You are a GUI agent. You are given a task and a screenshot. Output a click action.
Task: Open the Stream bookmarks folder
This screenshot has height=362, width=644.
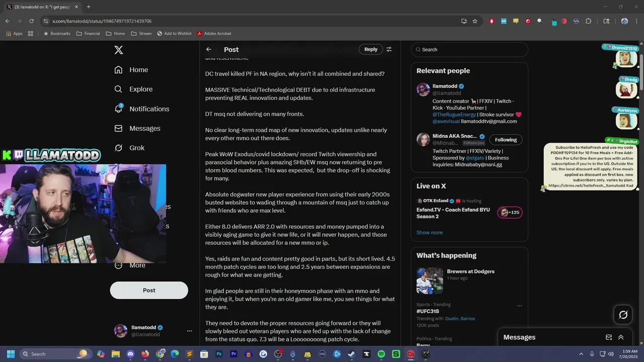point(141,33)
